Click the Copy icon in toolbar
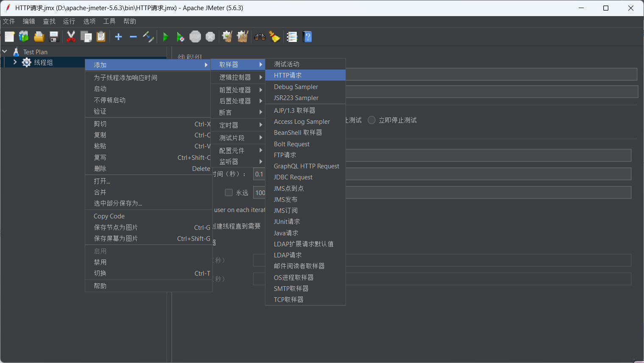Image resolution: width=644 pixels, height=363 pixels. [x=86, y=37]
